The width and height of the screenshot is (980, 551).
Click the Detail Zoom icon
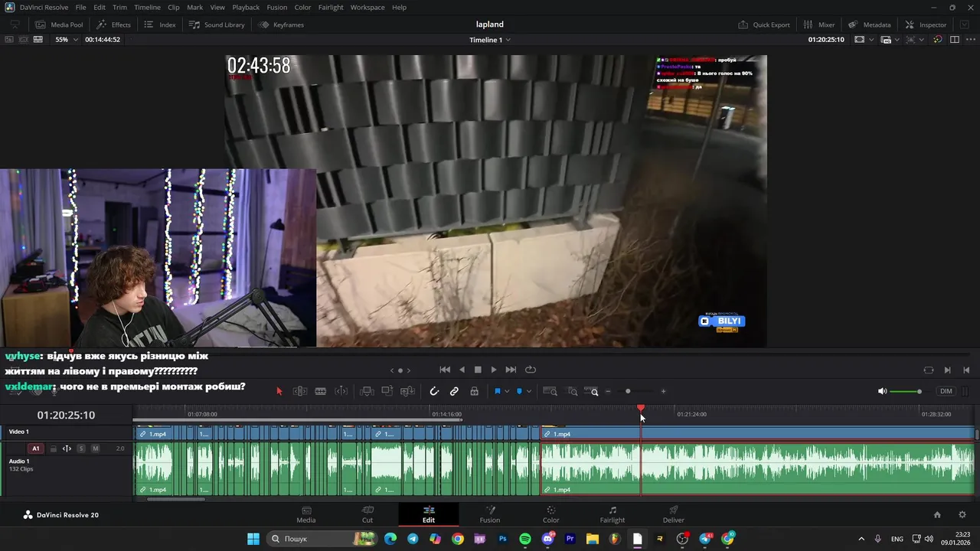(x=572, y=391)
